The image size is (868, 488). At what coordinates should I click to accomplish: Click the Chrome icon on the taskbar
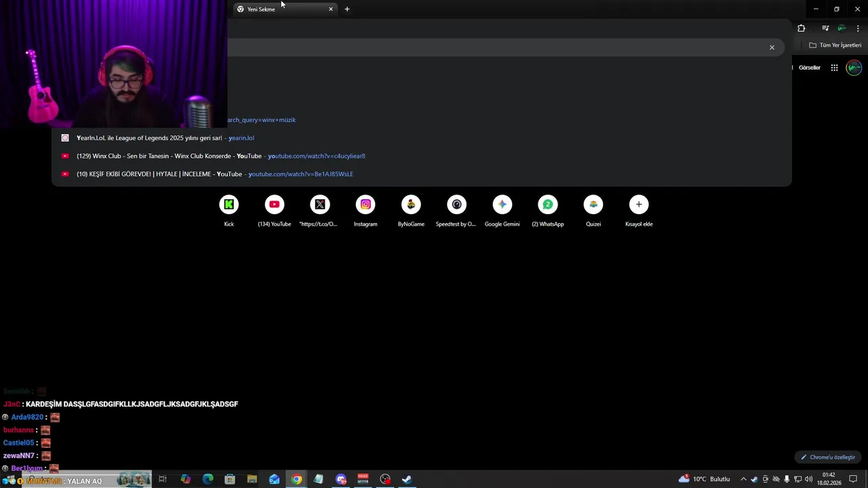tap(296, 479)
